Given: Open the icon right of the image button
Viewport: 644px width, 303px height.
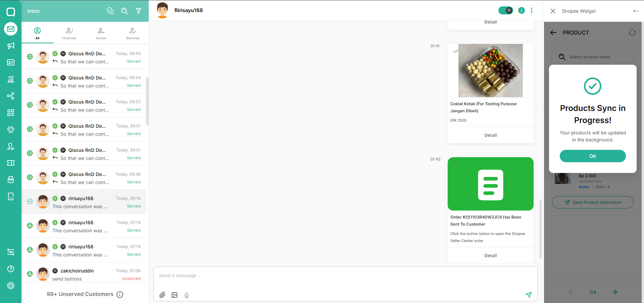Looking at the screenshot, I should (187, 295).
